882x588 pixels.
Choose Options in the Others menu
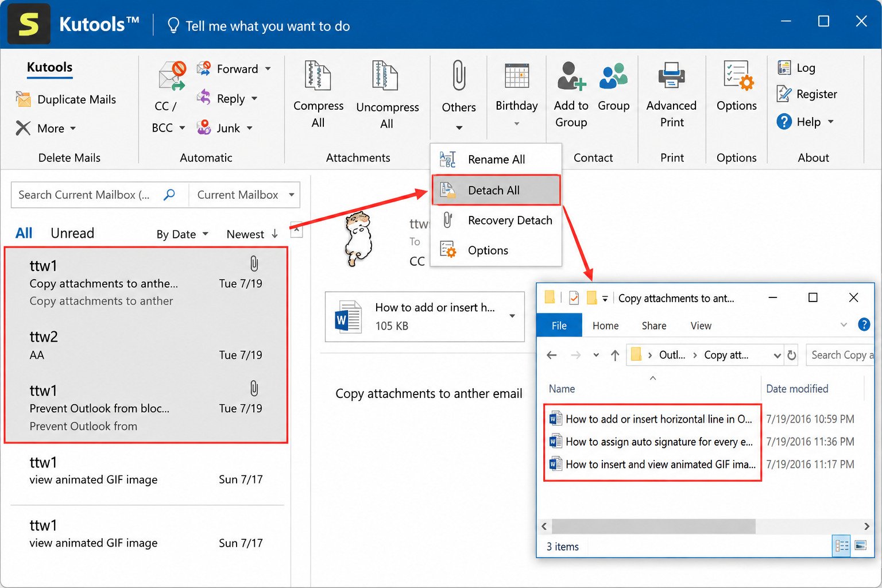[x=496, y=250]
